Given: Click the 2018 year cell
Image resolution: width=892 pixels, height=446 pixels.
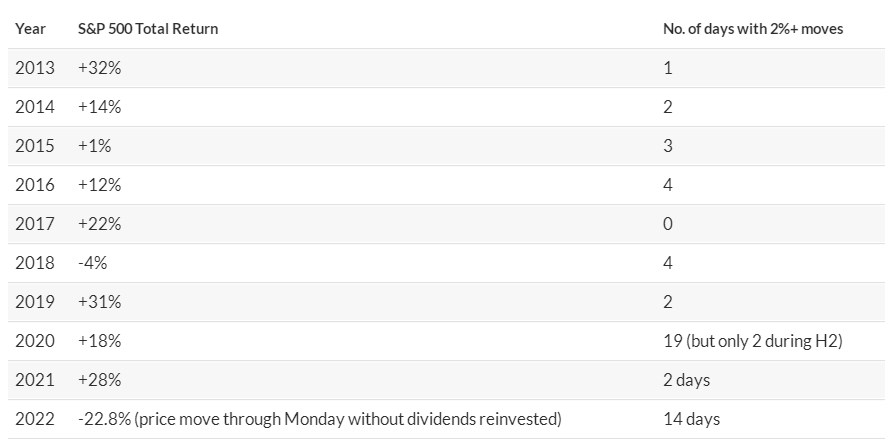Looking at the screenshot, I should coord(34,263).
